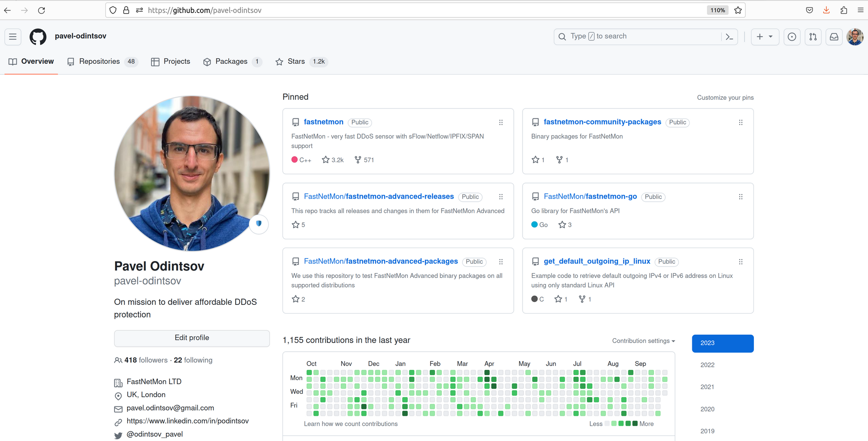Viewport: 868px width, 441px height.
Task: Email pavel.odintsov@gmail.com link
Action: click(171, 408)
